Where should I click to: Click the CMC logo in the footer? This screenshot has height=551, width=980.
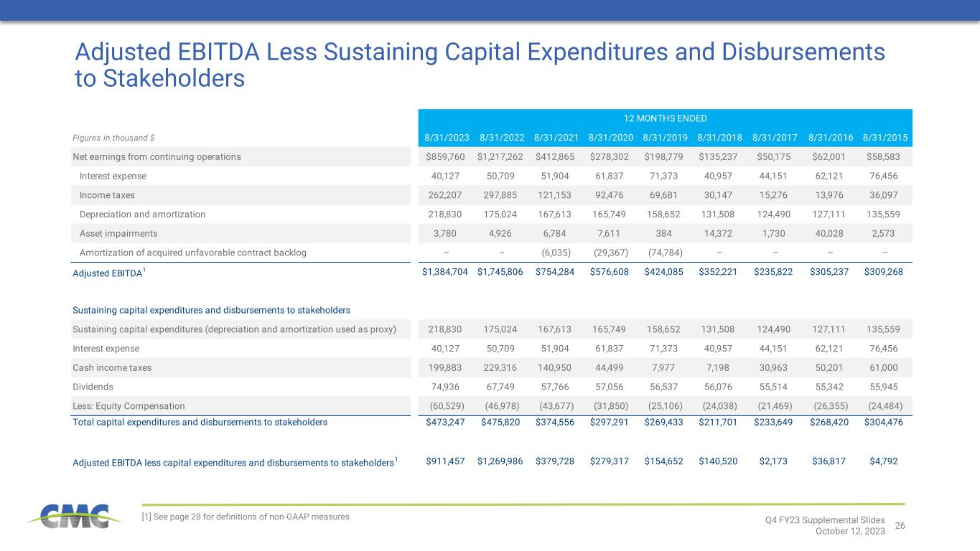[69, 517]
